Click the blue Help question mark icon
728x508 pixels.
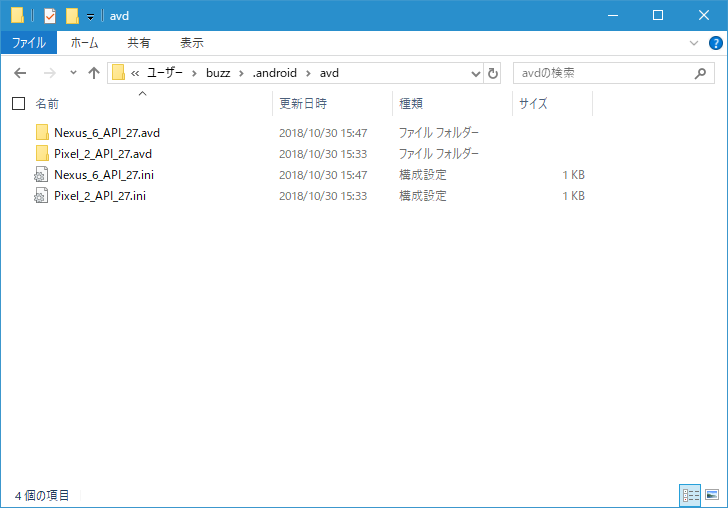pyautogui.click(x=715, y=43)
